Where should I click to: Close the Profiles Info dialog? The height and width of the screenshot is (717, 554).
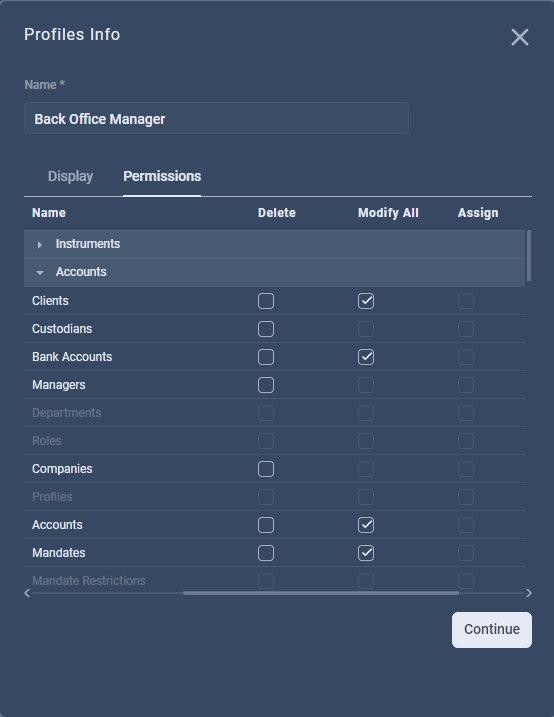[520, 37]
